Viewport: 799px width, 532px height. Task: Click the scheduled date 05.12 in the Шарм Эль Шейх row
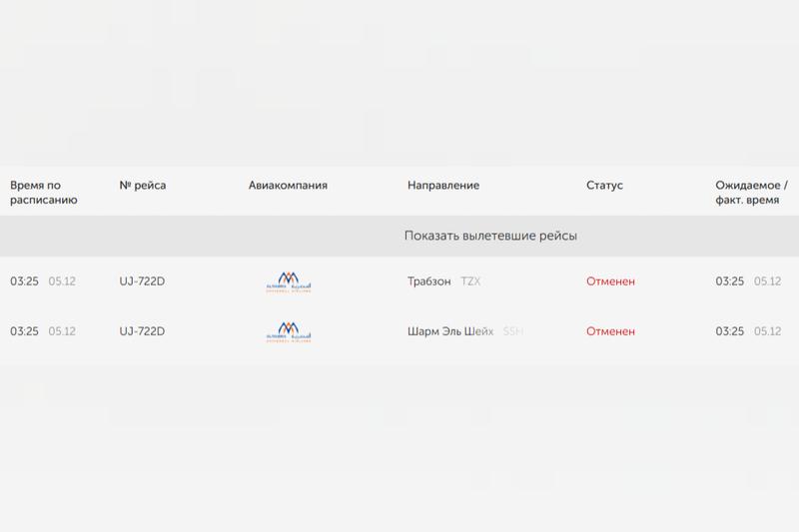tap(62, 331)
